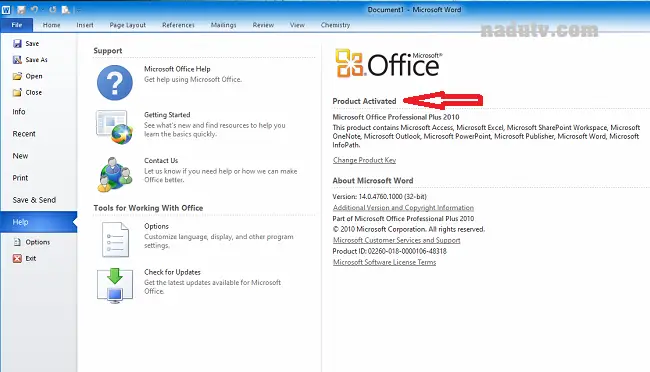Switch to the References tab
This screenshot has height=372, width=650.
tap(178, 25)
